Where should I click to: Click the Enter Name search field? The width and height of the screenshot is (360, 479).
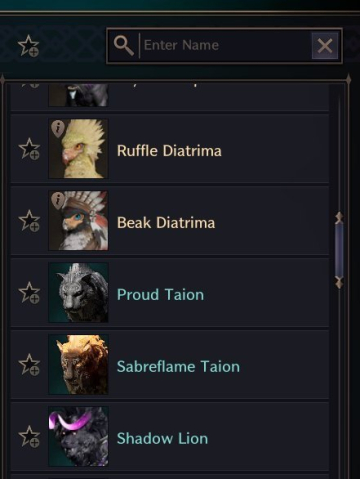(225, 46)
